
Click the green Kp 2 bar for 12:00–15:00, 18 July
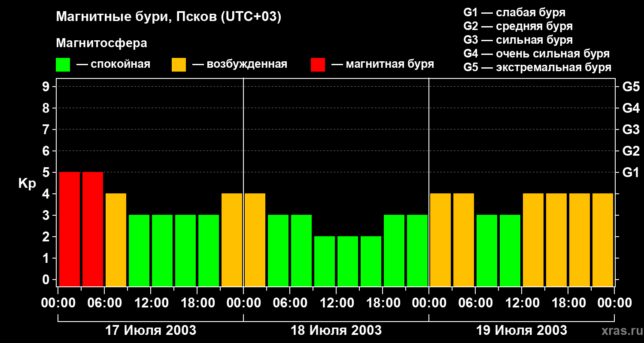348,261
